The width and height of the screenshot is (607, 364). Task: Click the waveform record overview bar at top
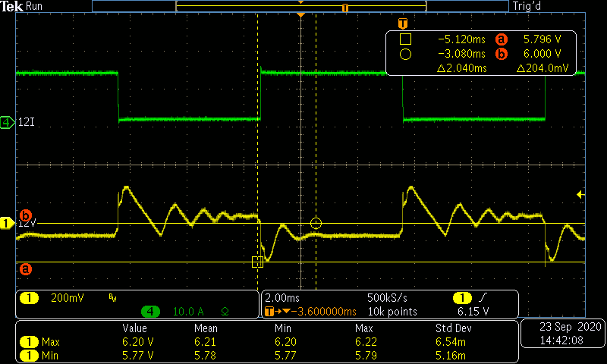tap(300, 6)
